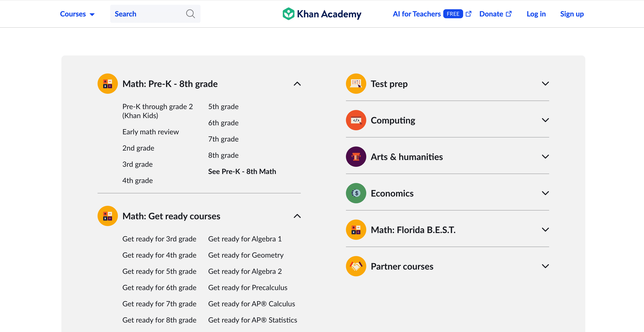This screenshot has height=332, width=644.
Task: Click the Khan Academy logo
Action: click(322, 14)
